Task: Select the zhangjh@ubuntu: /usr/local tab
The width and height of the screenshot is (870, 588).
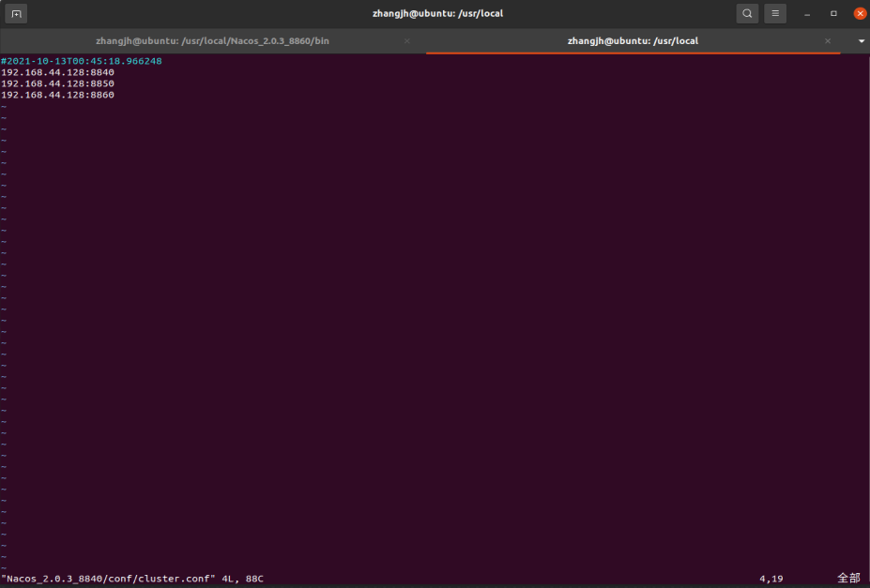Action: click(x=633, y=41)
